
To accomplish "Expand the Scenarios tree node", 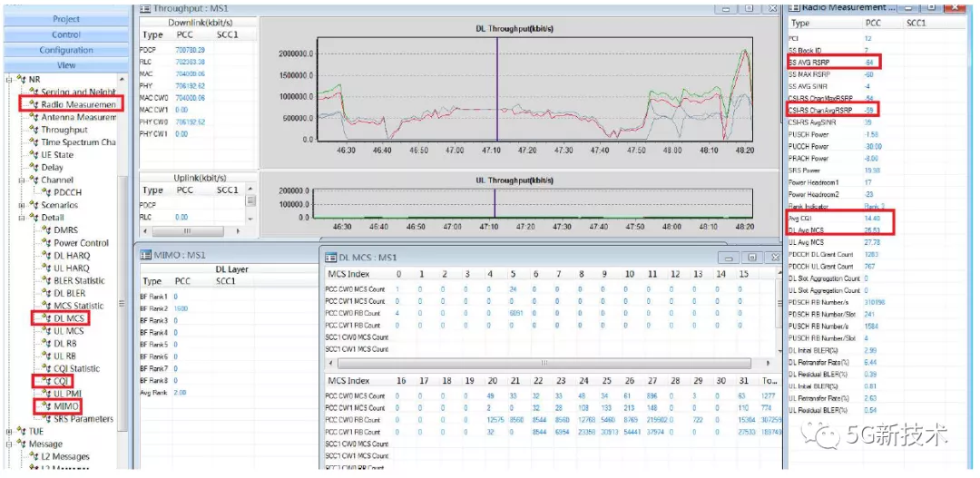I will click(22, 205).
